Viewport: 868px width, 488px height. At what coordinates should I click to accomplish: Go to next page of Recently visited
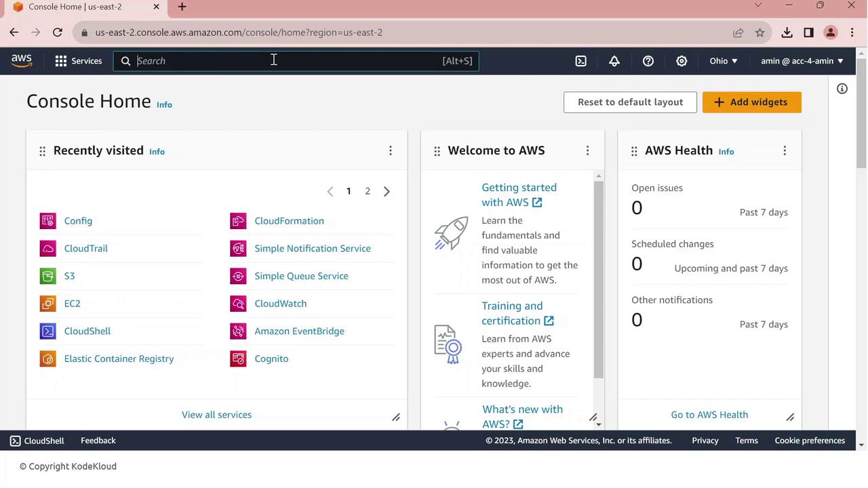[387, 192]
